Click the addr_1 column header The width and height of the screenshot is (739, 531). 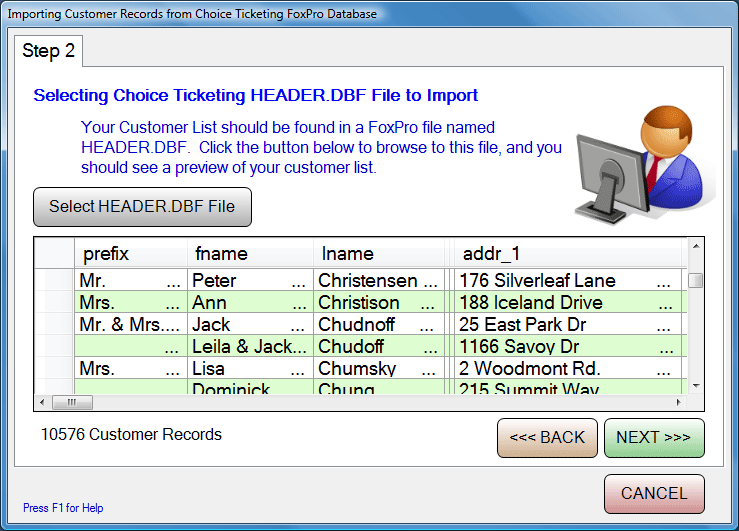[567, 254]
